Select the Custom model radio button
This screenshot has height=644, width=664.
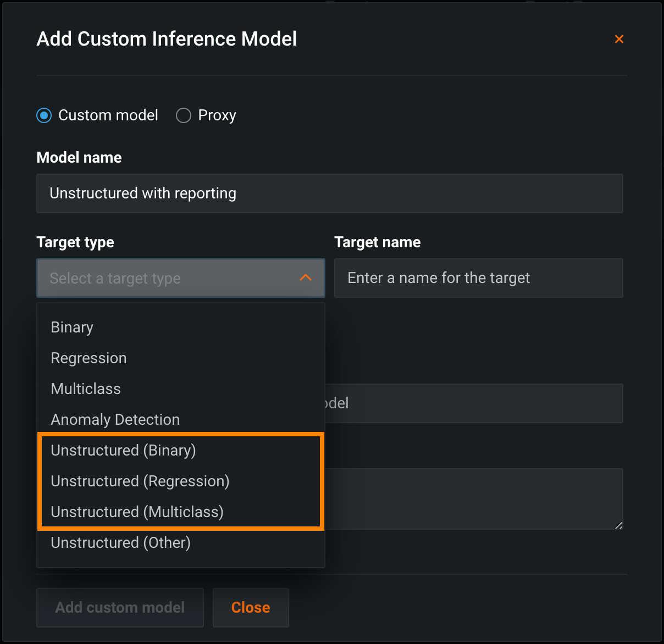click(x=44, y=115)
